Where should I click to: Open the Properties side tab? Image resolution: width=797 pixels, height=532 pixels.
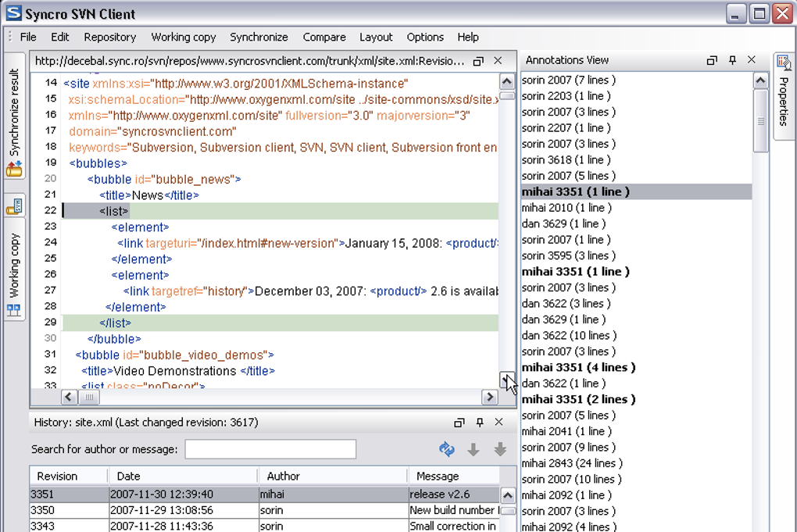784,98
